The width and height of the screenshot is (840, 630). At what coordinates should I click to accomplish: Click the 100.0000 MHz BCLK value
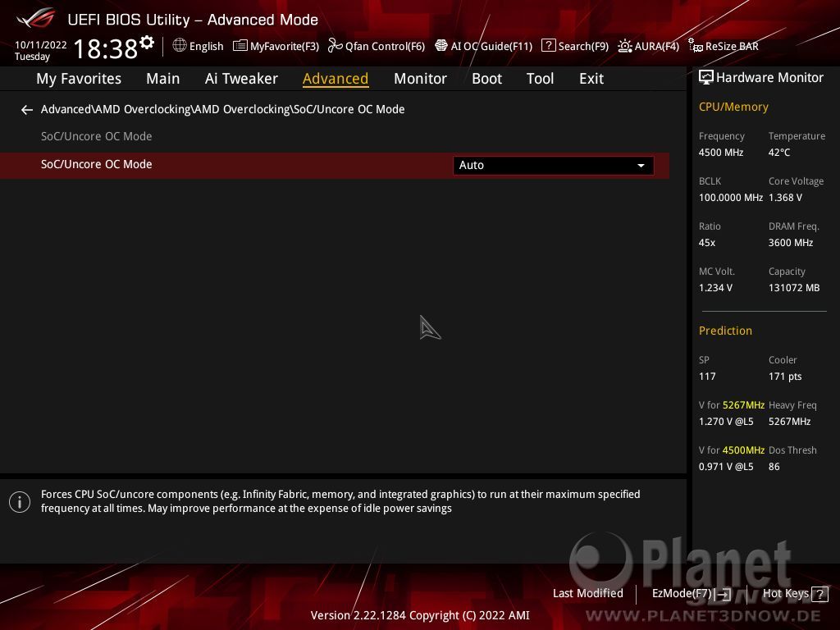[x=731, y=198]
